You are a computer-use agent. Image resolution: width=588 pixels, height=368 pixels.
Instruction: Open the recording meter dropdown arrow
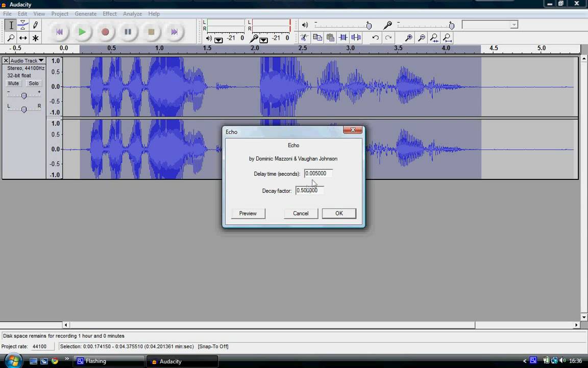pyautogui.click(x=263, y=40)
